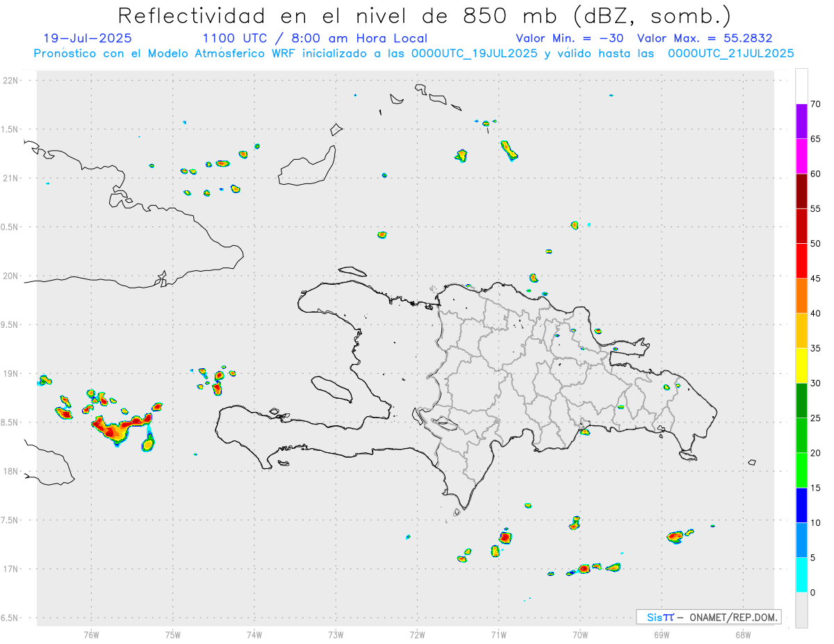
Task: Click the colorbar label '50'
Action: pyautogui.click(x=815, y=244)
